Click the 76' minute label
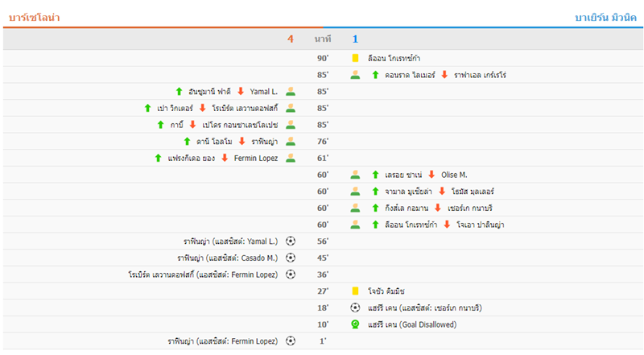This screenshot has width=644, height=355. click(x=323, y=142)
